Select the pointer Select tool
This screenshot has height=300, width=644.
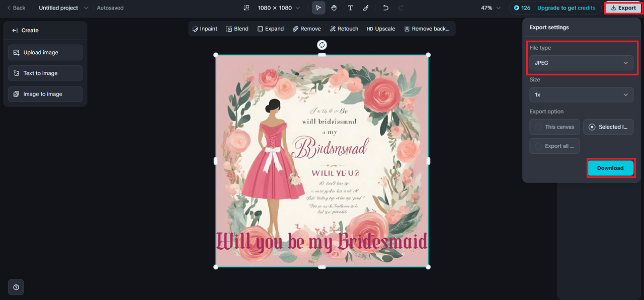[318, 8]
